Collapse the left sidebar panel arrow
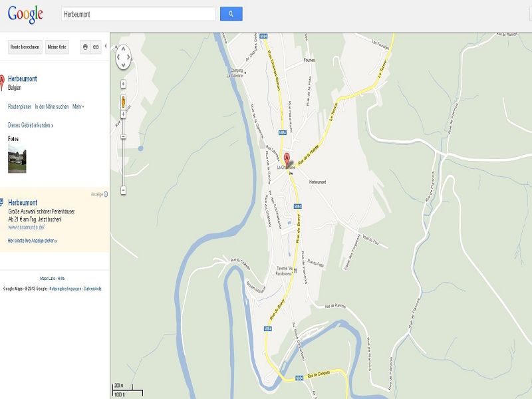Viewport: 532px width, 399px height. (x=106, y=47)
